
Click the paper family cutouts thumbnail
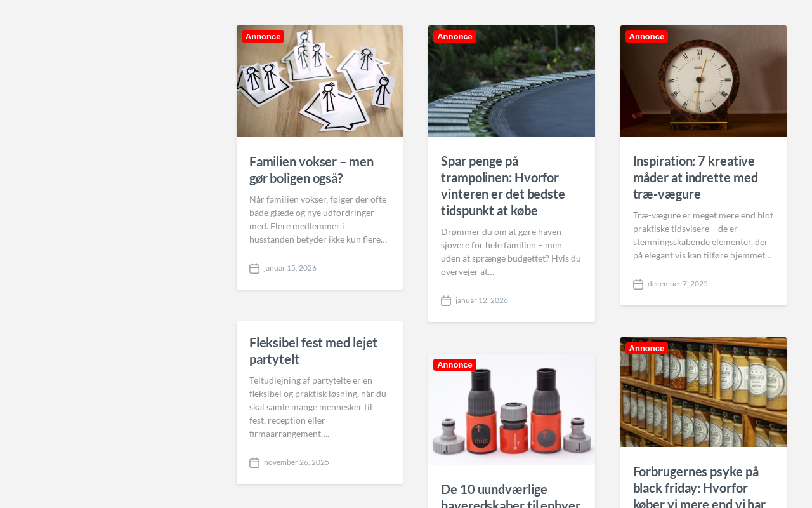tap(320, 81)
